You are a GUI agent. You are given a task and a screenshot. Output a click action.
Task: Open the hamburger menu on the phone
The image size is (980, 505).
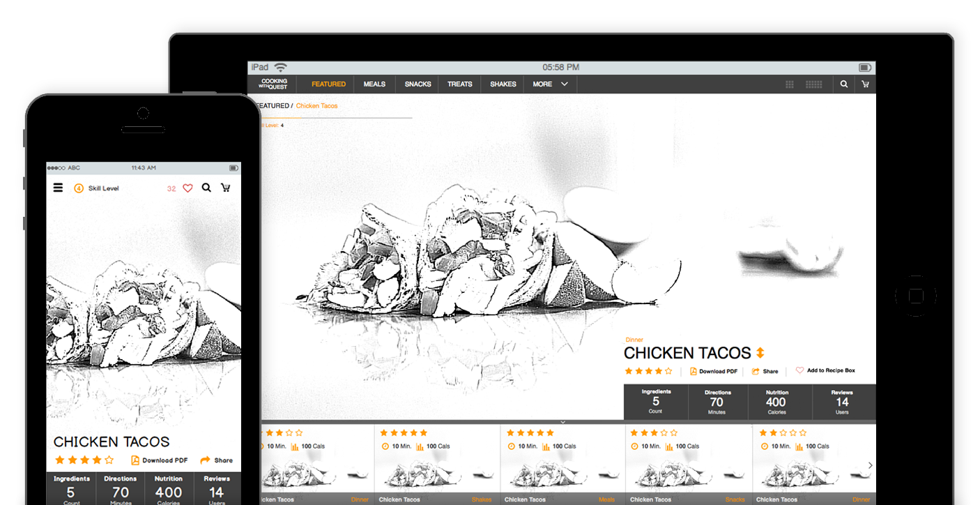58,188
